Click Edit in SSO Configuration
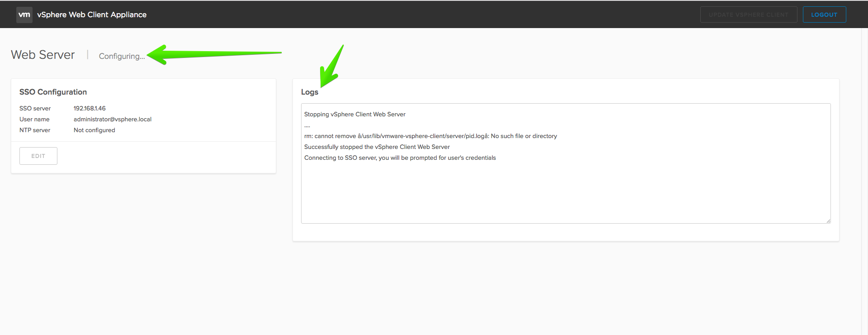Image resolution: width=868 pixels, height=335 pixels. coord(38,156)
